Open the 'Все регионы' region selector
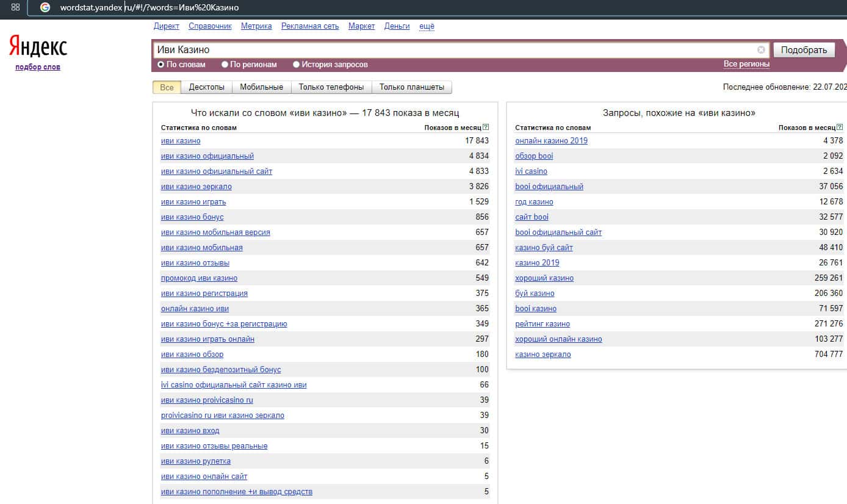The width and height of the screenshot is (847, 504). (x=746, y=64)
